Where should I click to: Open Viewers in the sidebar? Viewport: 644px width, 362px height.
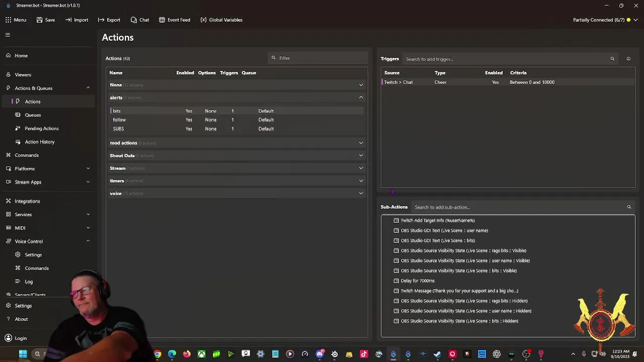pyautogui.click(x=48, y=75)
